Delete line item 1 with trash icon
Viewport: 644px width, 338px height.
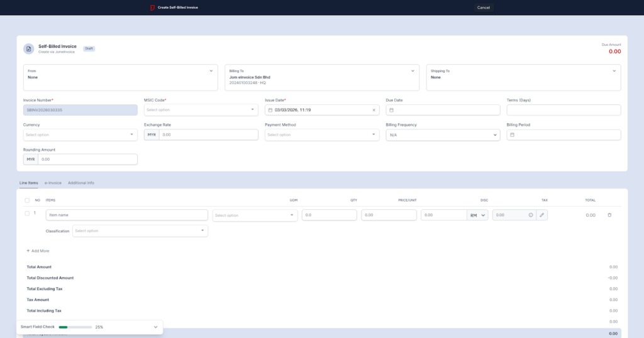pos(609,215)
